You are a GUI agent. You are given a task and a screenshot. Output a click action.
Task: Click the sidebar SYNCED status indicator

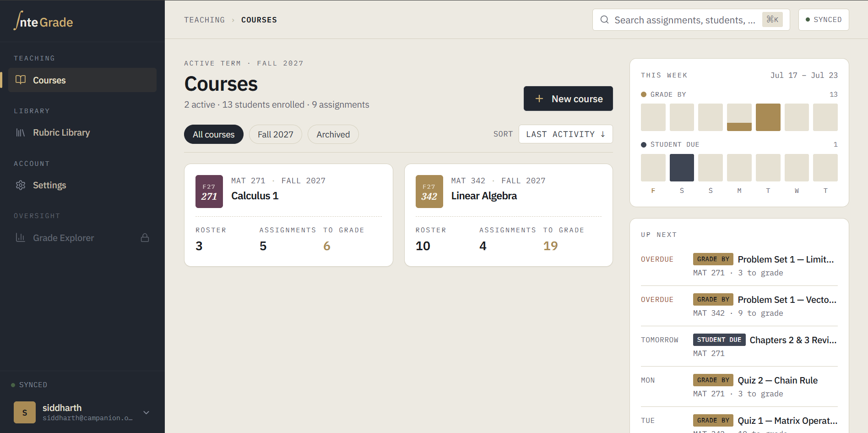coord(29,385)
